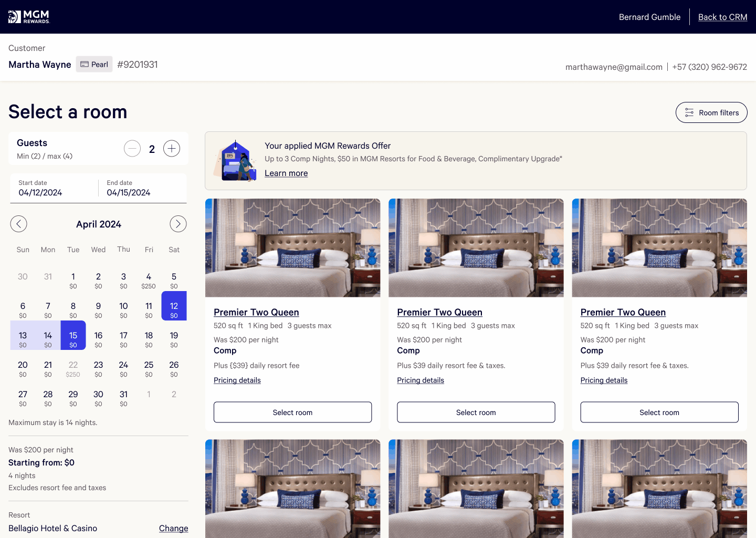Image resolution: width=756 pixels, height=538 pixels.
Task: Click customer email marthawayne@gmail.com
Action: click(614, 67)
